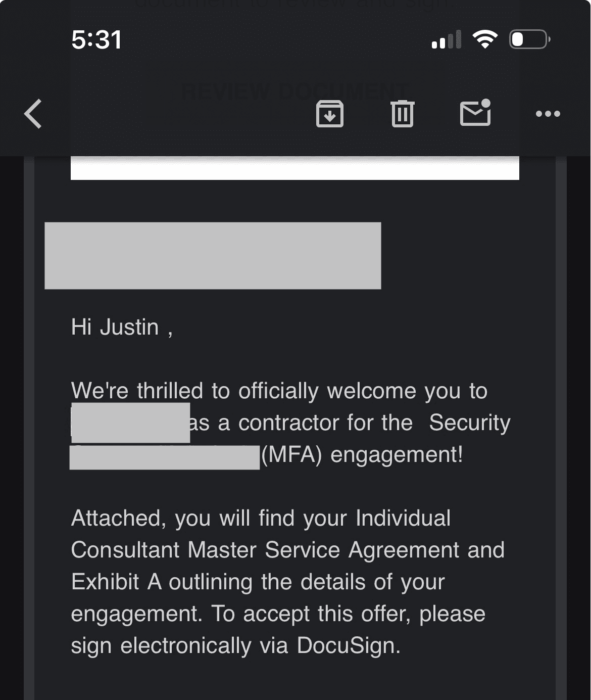Open the three-dot more options menu
Image resolution: width=591 pixels, height=700 pixels.
(548, 114)
